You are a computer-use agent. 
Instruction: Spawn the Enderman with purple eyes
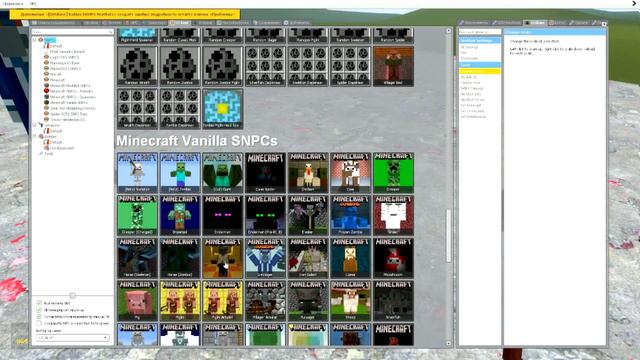click(x=222, y=215)
